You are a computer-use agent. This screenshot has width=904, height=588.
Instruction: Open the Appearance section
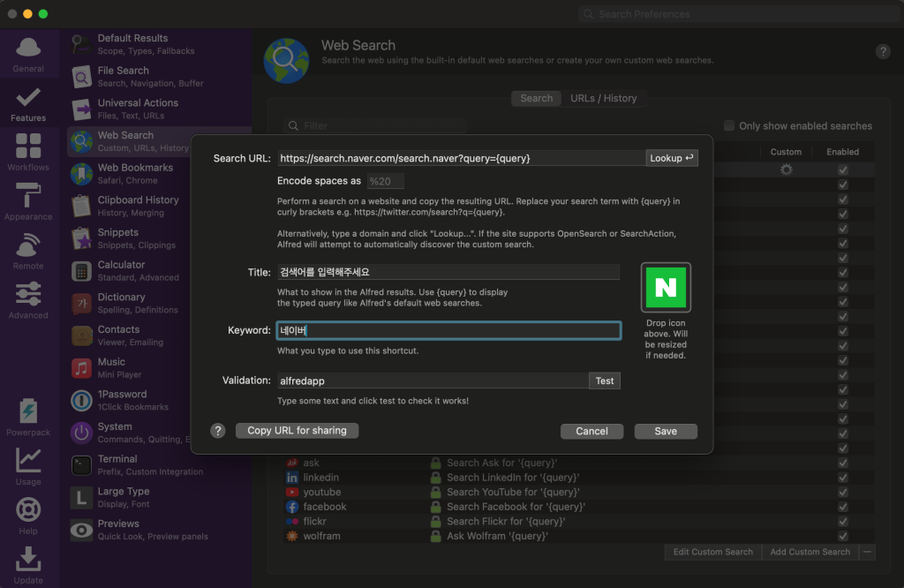tap(27, 202)
